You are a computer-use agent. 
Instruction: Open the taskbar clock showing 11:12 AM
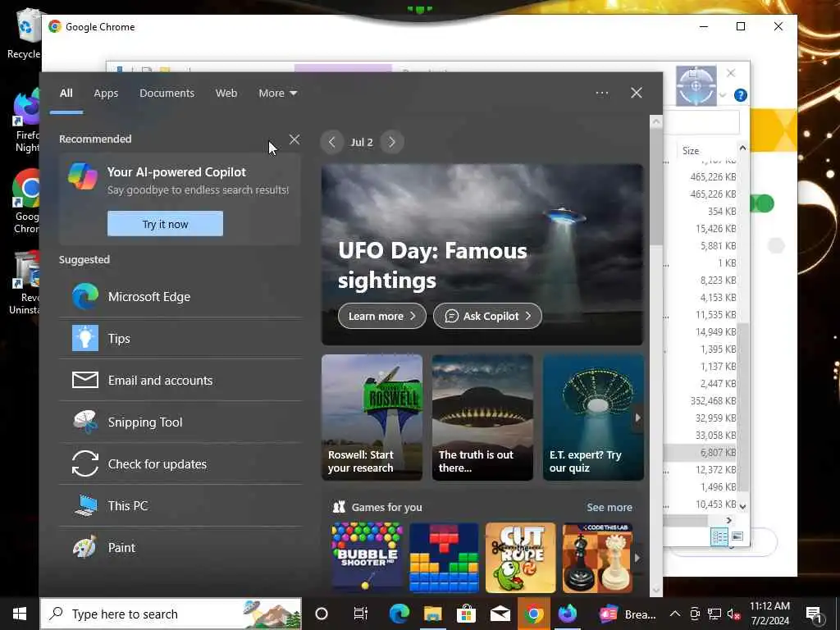(769, 614)
